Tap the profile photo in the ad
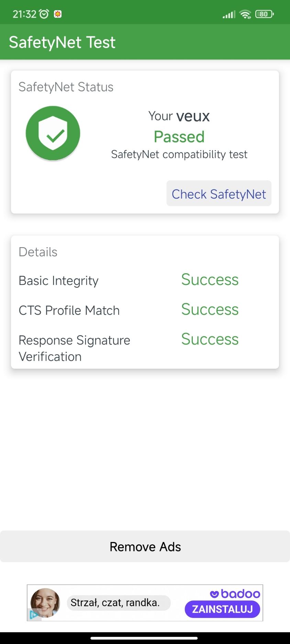290x644 pixels. coord(45,602)
